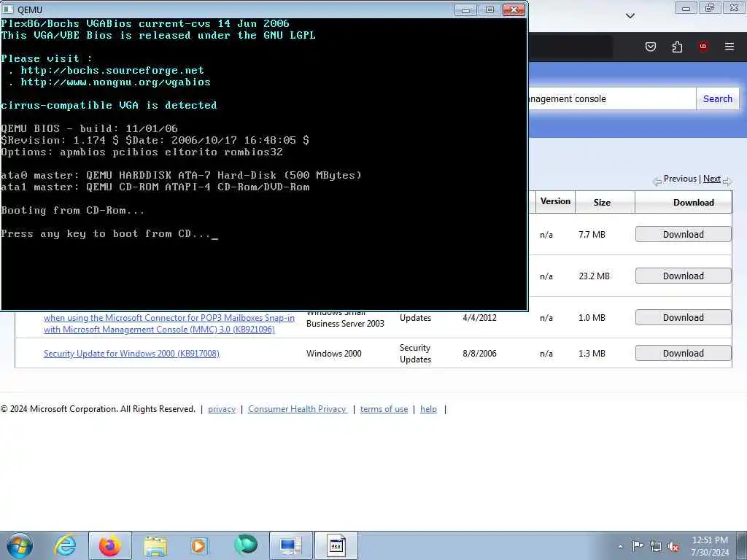Select the QEMU window taskbar button
This screenshot has width=747, height=560.
coord(336,545)
